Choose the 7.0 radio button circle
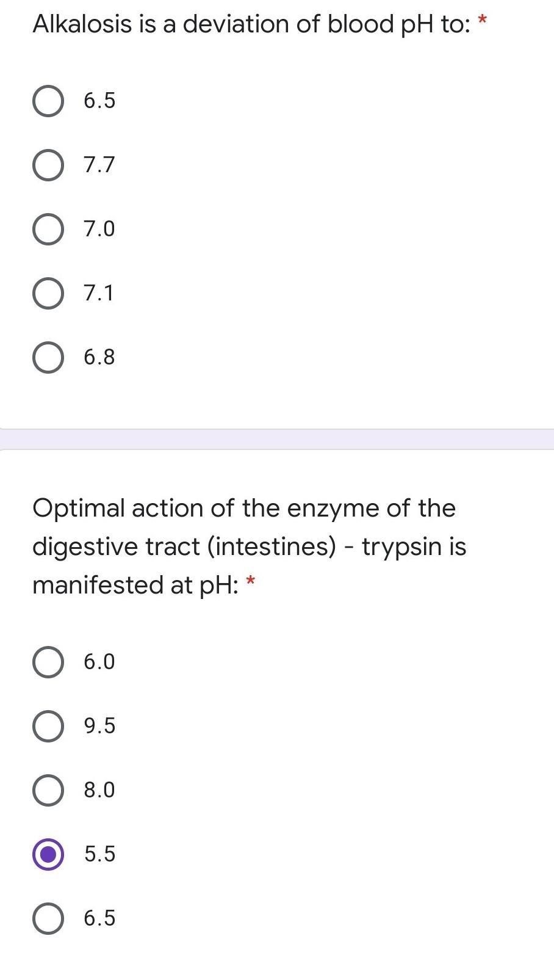Image resolution: width=554 pixels, height=980 pixels. [x=48, y=229]
